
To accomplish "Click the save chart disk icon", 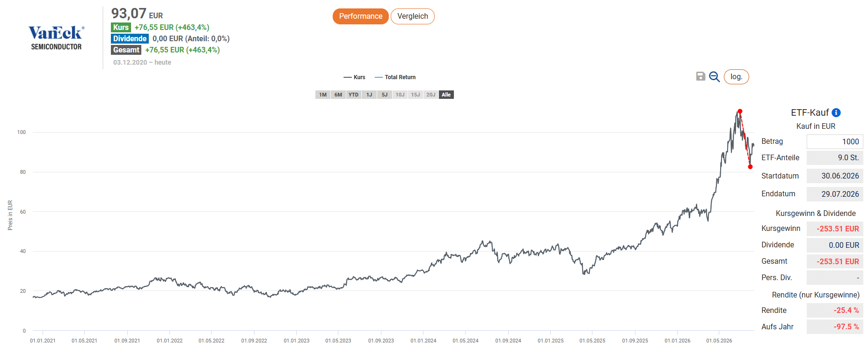I will [x=700, y=76].
